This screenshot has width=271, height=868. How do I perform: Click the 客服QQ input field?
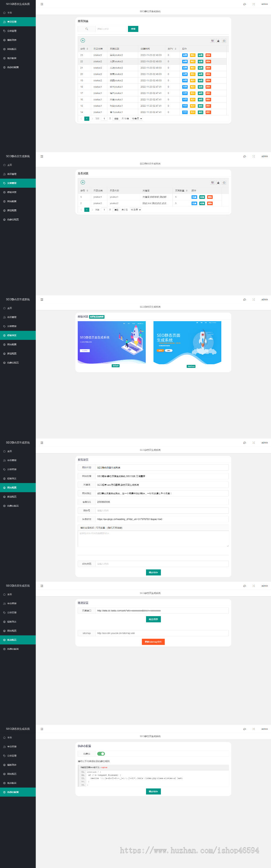tap(162, 502)
